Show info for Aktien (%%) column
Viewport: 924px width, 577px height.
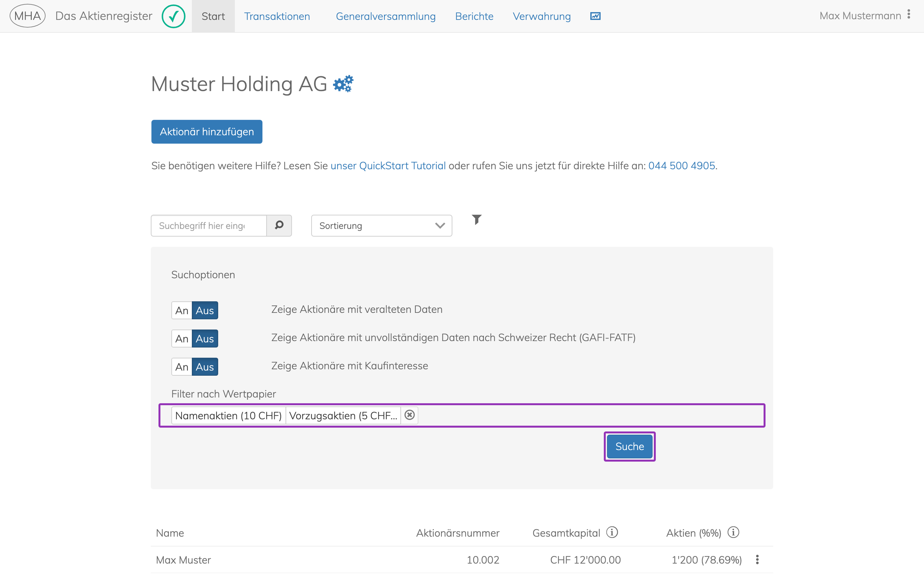point(733,532)
